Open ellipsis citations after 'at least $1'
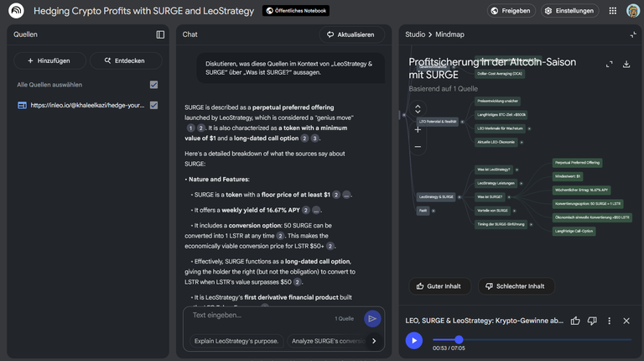Screen dimensions: 644x361 pyautogui.click(x=346, y=195)
